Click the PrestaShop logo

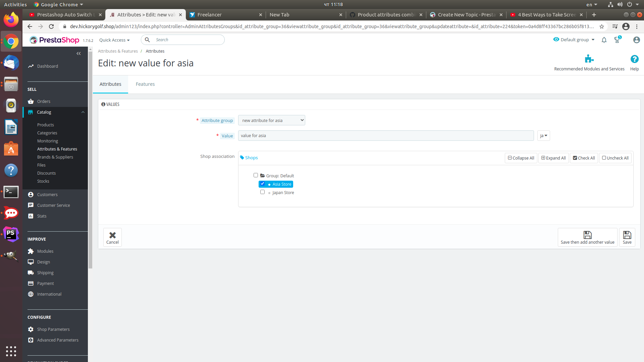(55, 40)
